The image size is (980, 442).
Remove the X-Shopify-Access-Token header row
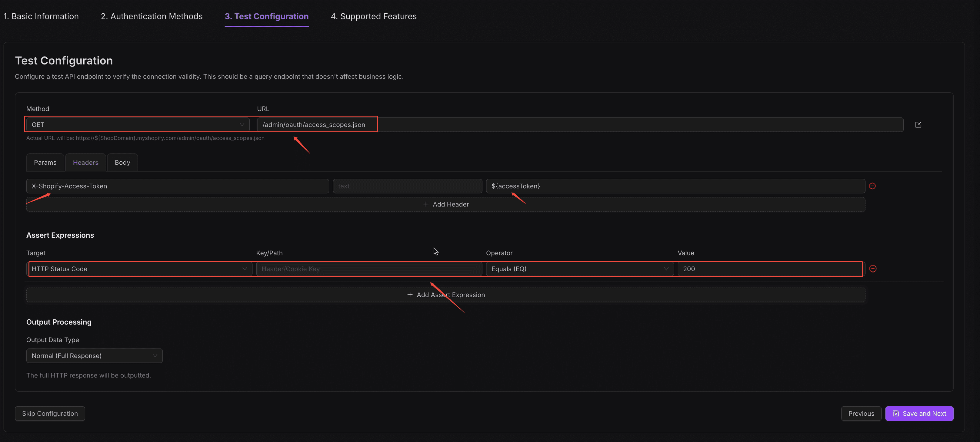coord(872,186)
